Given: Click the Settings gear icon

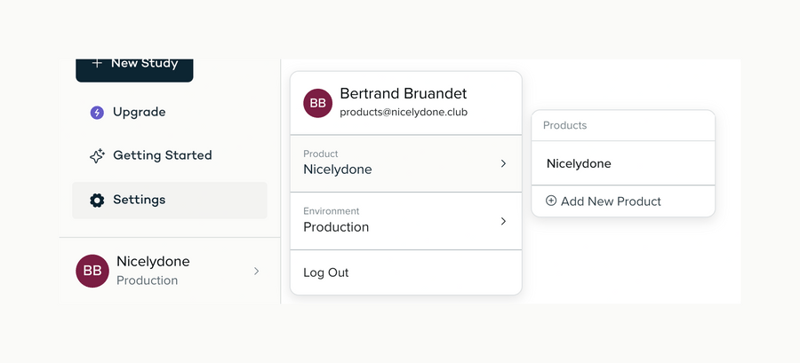Looking at the screenshot, I should point(97,200).
